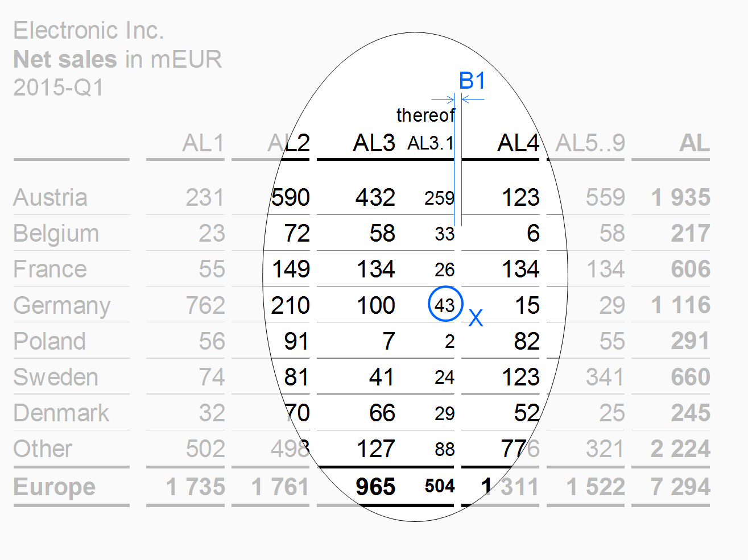Screen dimensions: 748x560
Task: Click the Europe AL3.1 total 504
Action: point(440,487)
